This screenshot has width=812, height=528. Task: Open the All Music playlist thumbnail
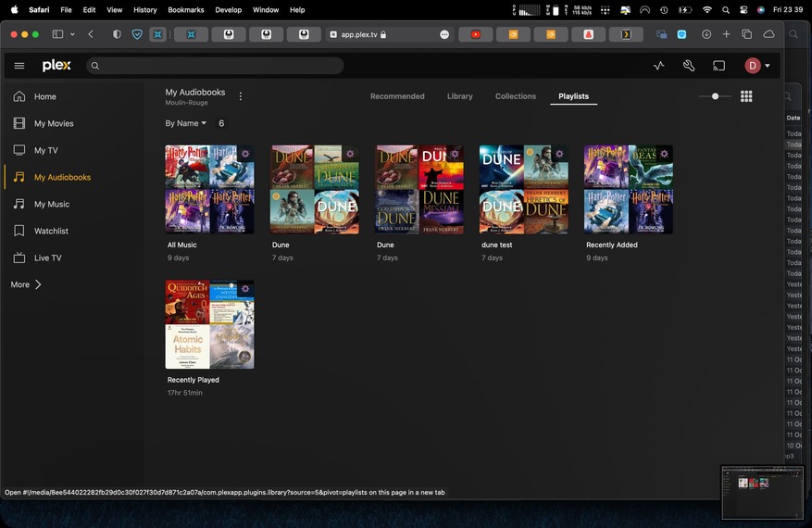(x=209, y=189)
